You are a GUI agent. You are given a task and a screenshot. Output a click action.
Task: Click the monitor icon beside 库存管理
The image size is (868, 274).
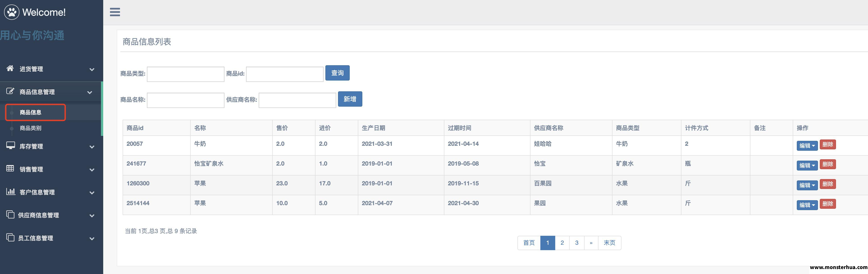[10, 146]
